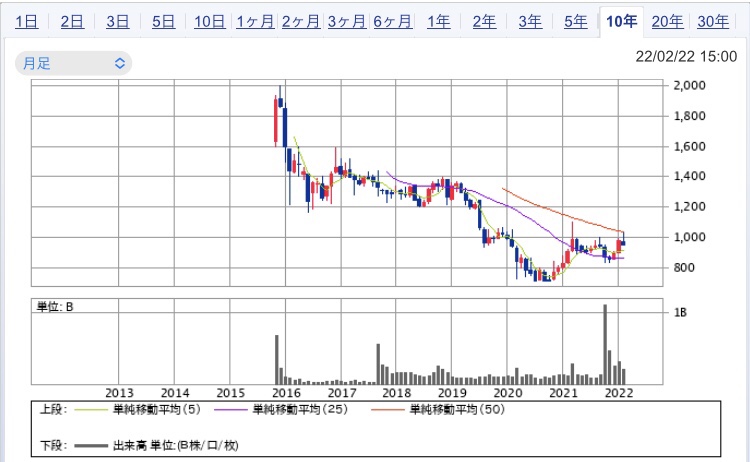Switch to the 5年 chart range
750x462 pixels.
click(x=575, y=21)
